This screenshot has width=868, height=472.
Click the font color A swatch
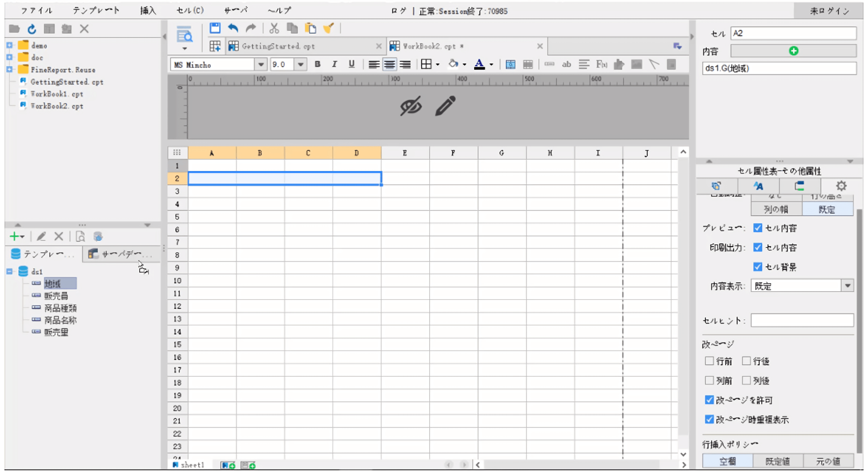(x=479, y=64)
